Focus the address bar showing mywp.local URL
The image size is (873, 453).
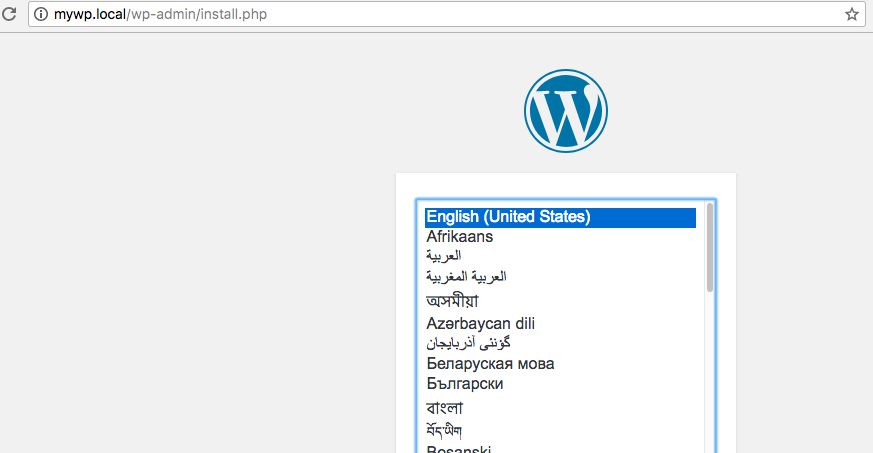447,14
